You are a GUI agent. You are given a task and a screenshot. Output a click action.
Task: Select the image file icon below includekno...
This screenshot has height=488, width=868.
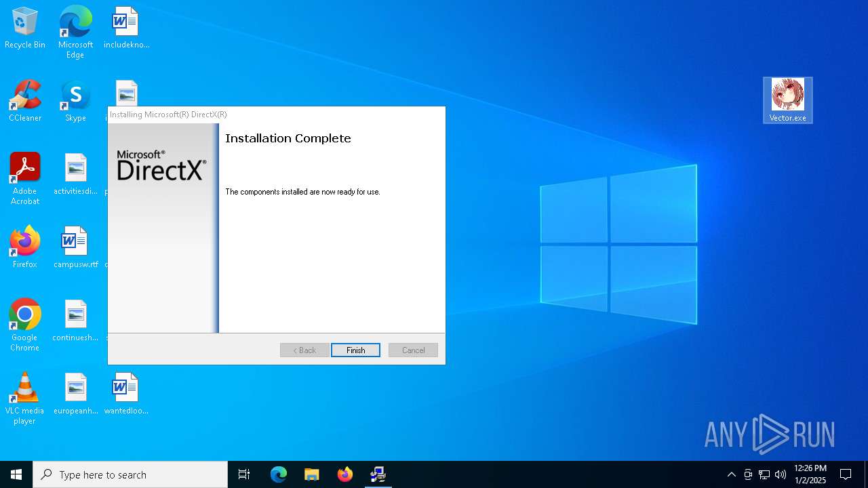pyautogui.click(x=126, y=93)
